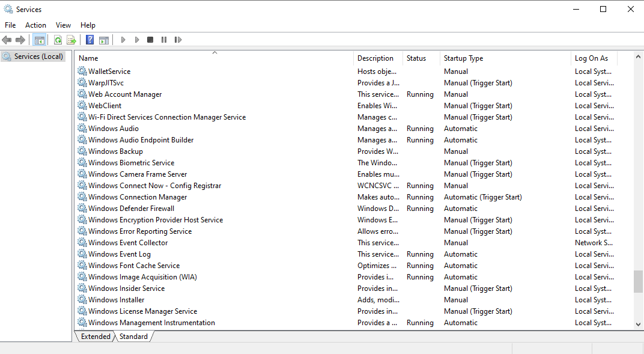Click the vertical scrollbar thumb
Screen dimensions: 644x354
[x=638, y=281]
